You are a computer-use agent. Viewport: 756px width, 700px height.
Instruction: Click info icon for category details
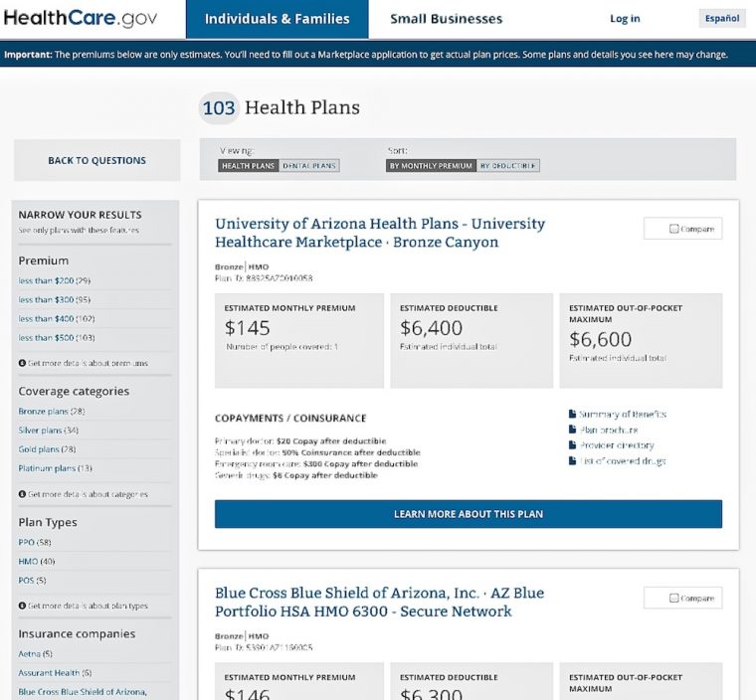[x=22, y=494]
